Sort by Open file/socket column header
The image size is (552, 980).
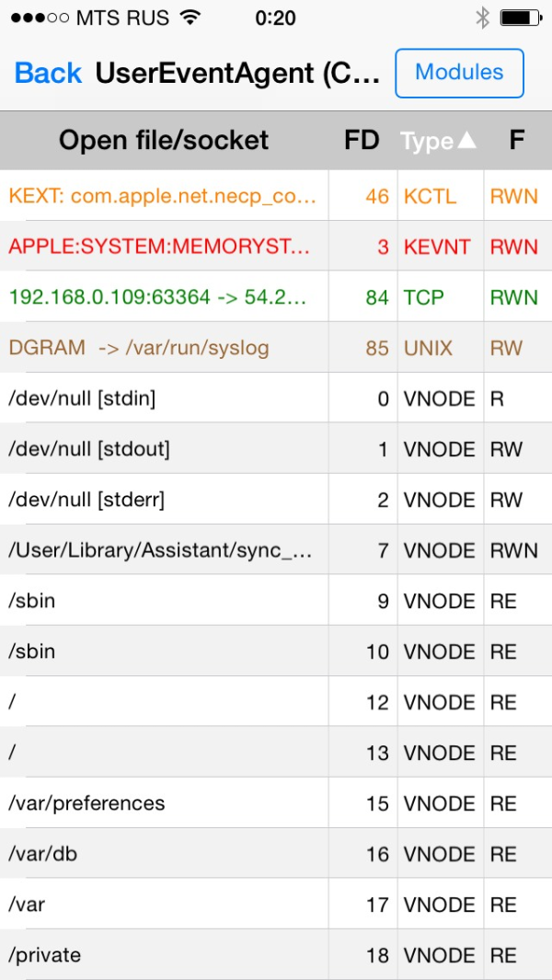[164, 140]
